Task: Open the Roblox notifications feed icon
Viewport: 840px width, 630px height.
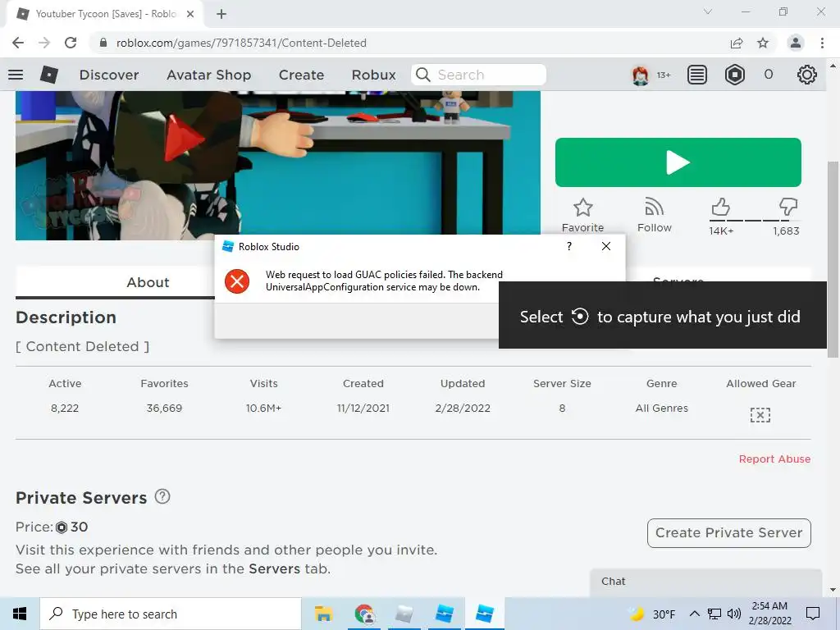Action: (x=697, y=75)
